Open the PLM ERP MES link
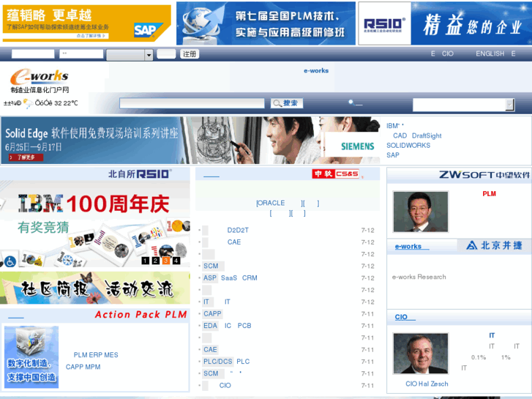 coord(96,355)
